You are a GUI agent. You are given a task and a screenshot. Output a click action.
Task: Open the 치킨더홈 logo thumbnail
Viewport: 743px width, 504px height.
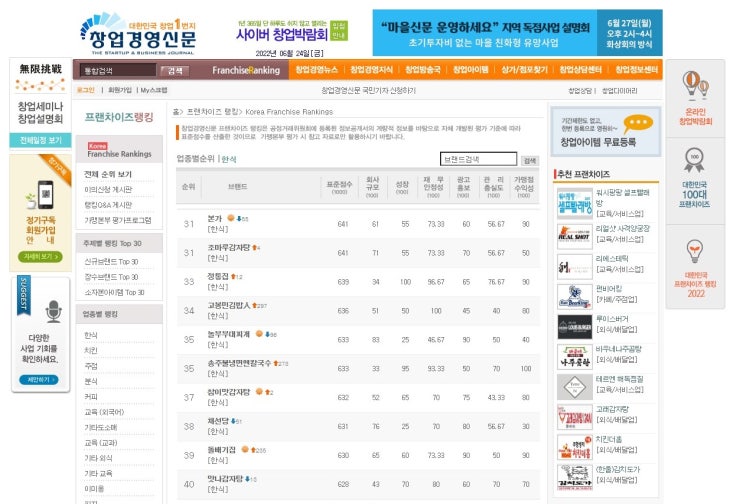(x=574, y=447)
